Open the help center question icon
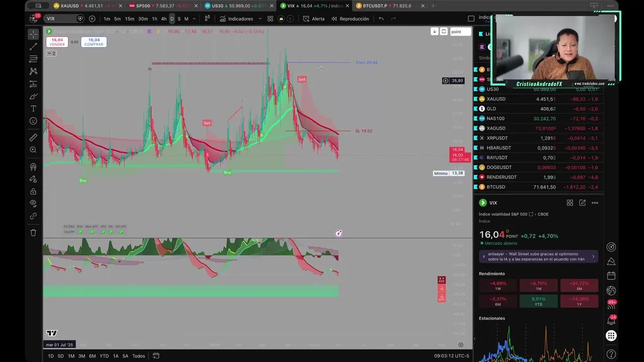The width and height of the screenshot is (644, 362). click(x=611, y=354)
